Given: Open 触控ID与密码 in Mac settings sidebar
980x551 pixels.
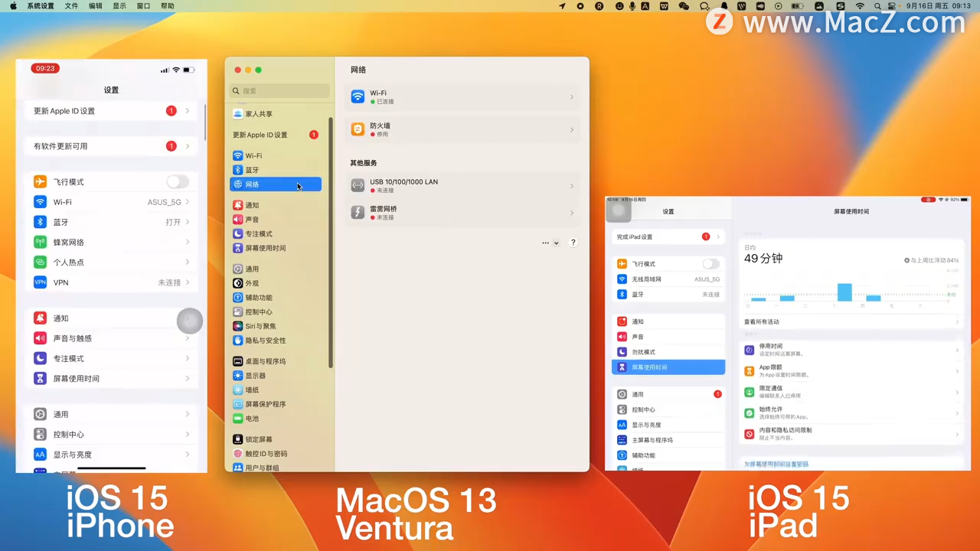Looking at the screenshot, I should pyautogui.click(x=276, y=454).
